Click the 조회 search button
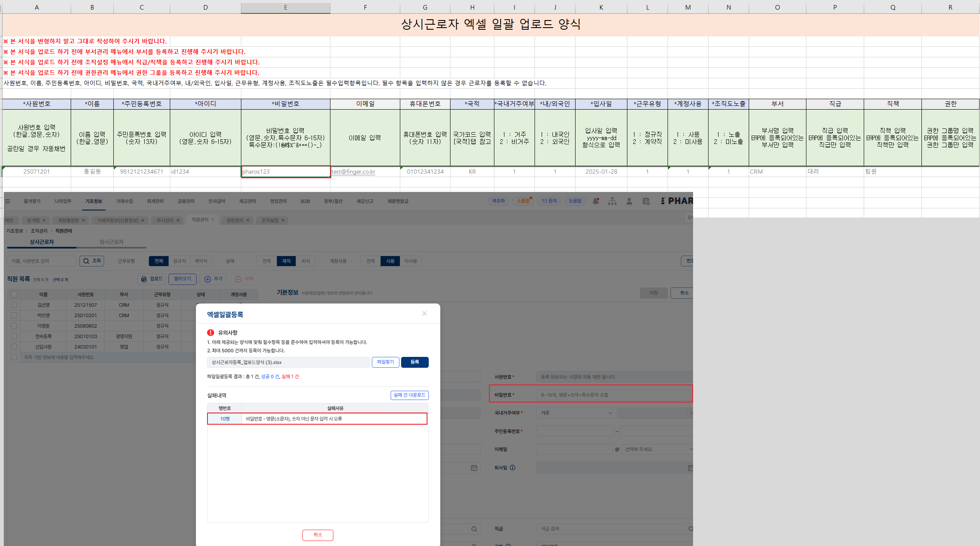Viewport: 980px width, 546px height. point(92,261)
